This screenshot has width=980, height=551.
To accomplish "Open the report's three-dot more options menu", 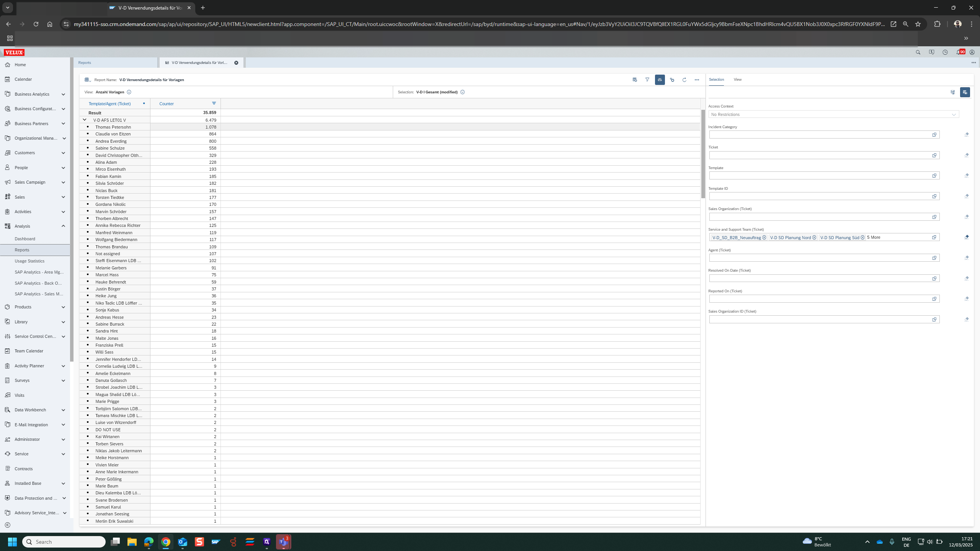I will point(697,80).
